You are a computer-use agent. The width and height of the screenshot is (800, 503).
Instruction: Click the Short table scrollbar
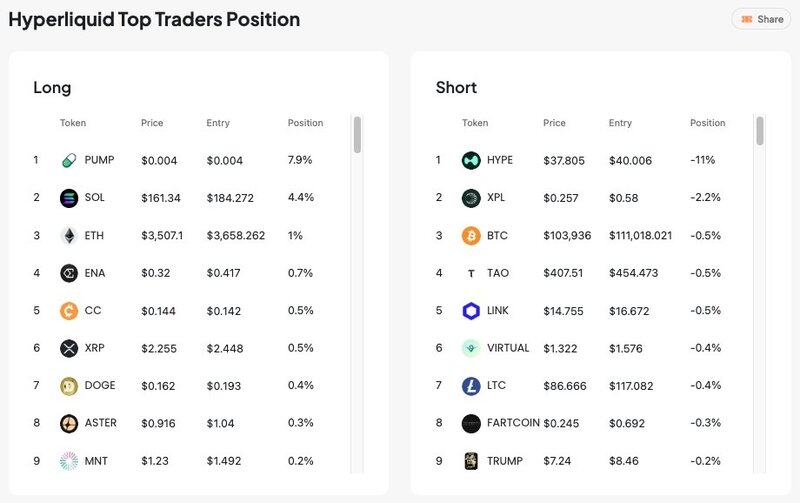760,132
